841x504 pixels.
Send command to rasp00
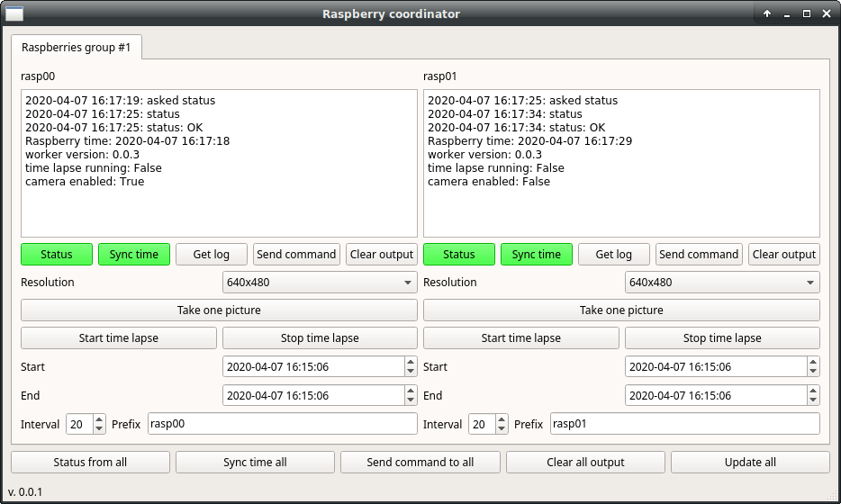pos(296,254)
